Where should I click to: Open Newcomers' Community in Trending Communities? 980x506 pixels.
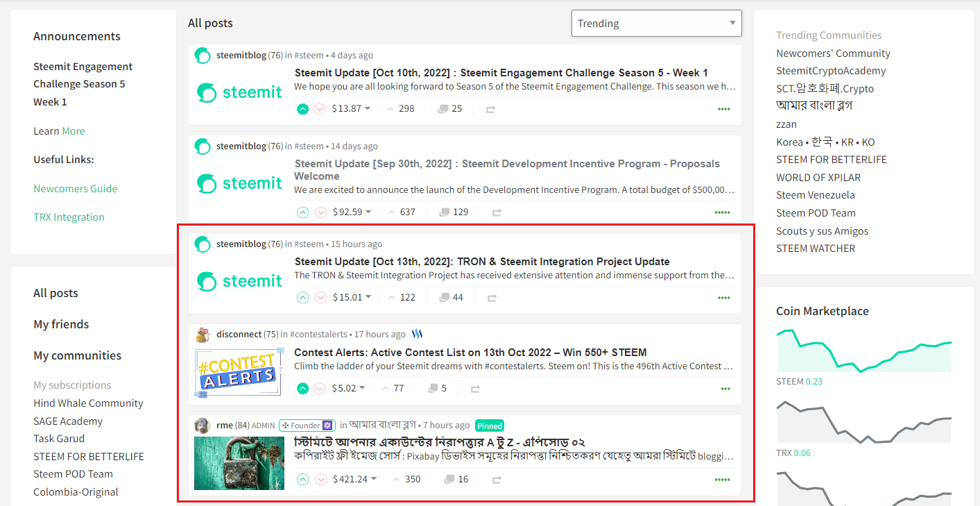coord(833,53)
